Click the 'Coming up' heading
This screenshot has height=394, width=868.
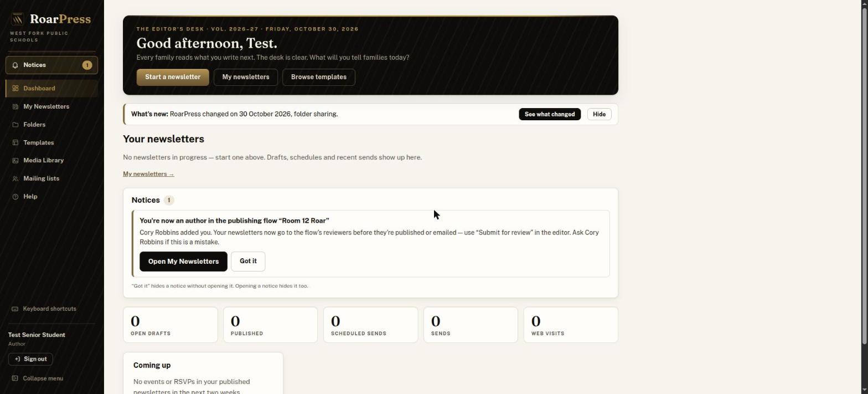[x=152, y=366]
